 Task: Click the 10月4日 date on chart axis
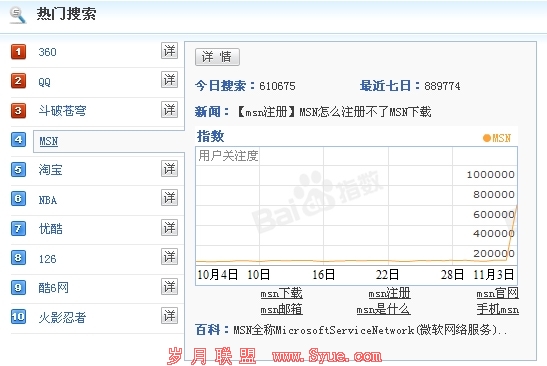pos(217,275)
